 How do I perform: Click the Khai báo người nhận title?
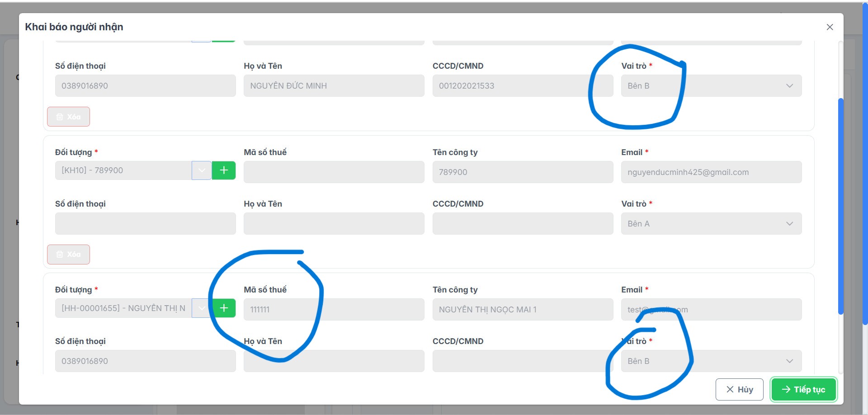pos(74,27)
